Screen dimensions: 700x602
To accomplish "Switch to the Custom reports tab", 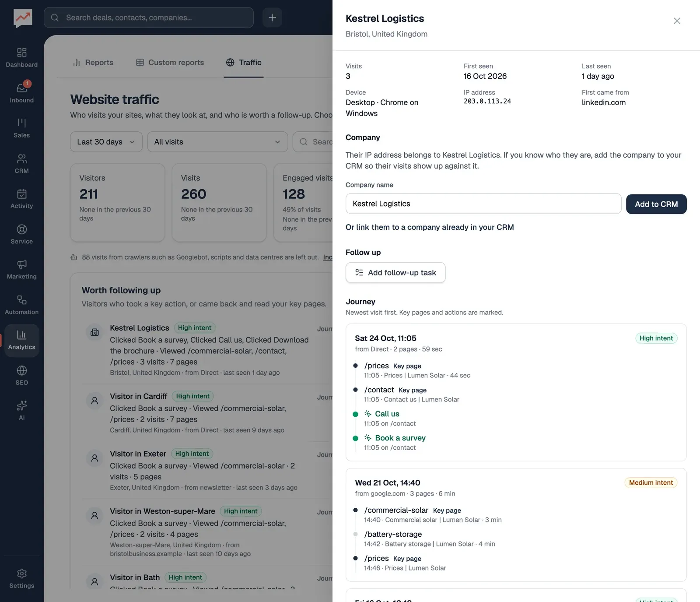I will [x=170, y=63].
